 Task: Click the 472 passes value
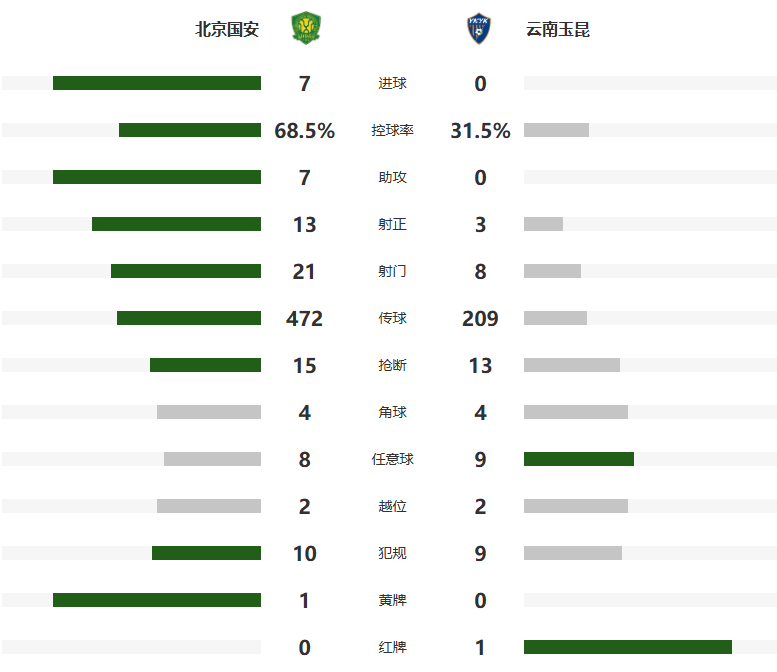pos(304,318)
